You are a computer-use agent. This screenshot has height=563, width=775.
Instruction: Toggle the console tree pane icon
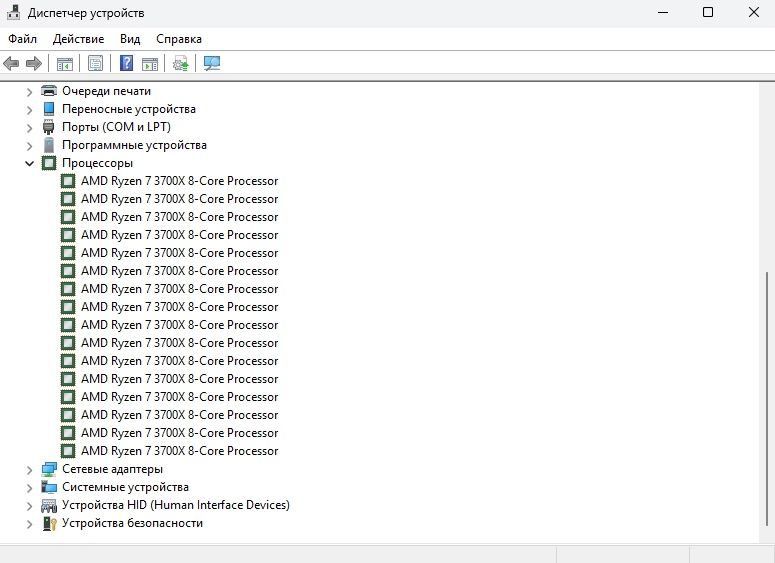click(x=65, y=64)
